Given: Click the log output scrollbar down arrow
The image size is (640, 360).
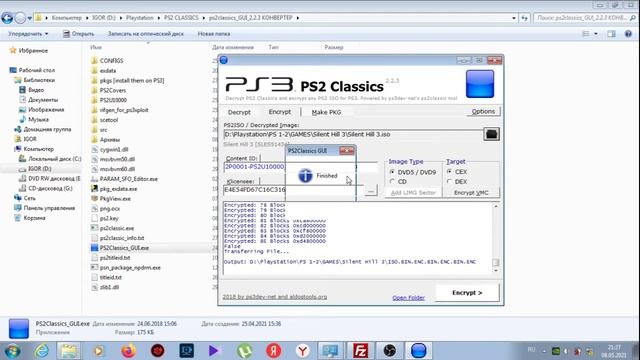Looking at the screenshot, I should (496, 271).
